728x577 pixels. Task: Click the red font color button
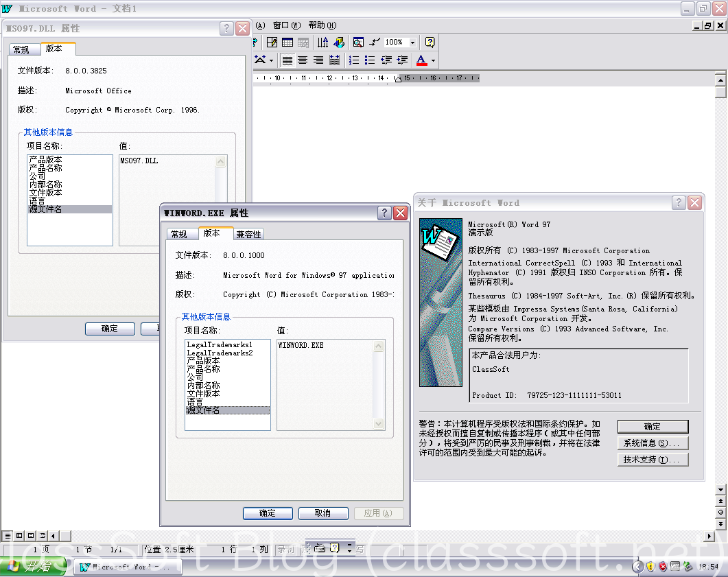click(421, 60)
